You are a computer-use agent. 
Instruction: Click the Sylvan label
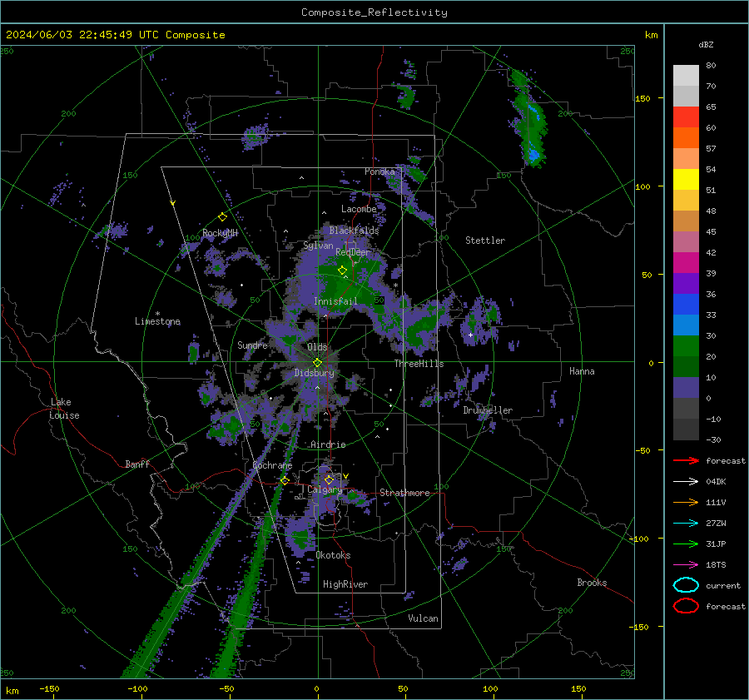click(318, 246)
